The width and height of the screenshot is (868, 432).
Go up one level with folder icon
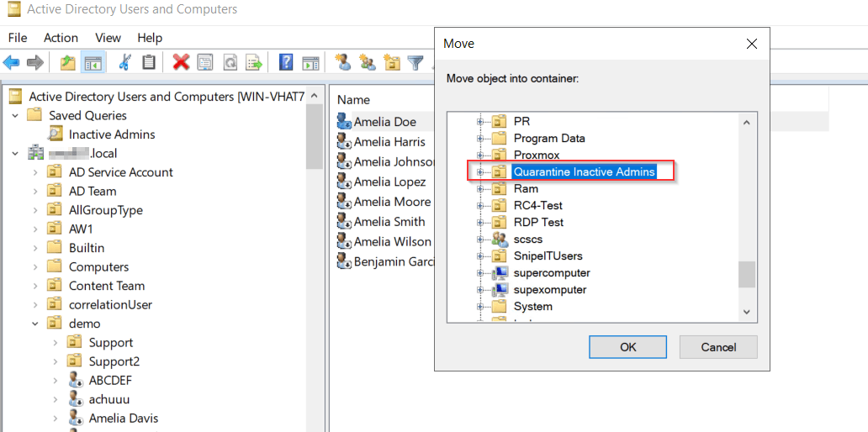point(67,62)
